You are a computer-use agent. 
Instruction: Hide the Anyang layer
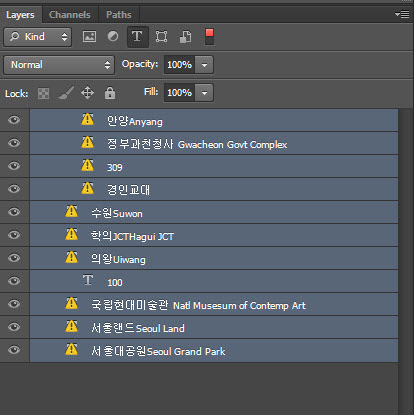point(14,120)
